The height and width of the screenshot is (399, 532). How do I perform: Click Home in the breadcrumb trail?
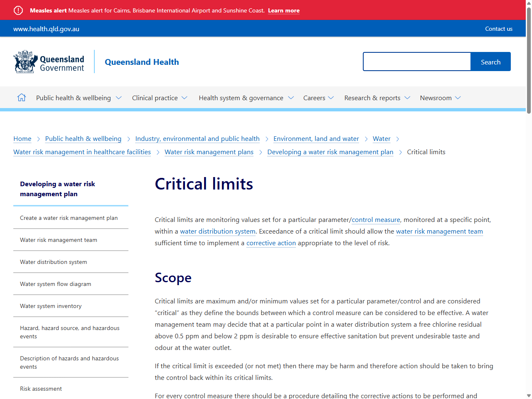click(x=22, y=138)
